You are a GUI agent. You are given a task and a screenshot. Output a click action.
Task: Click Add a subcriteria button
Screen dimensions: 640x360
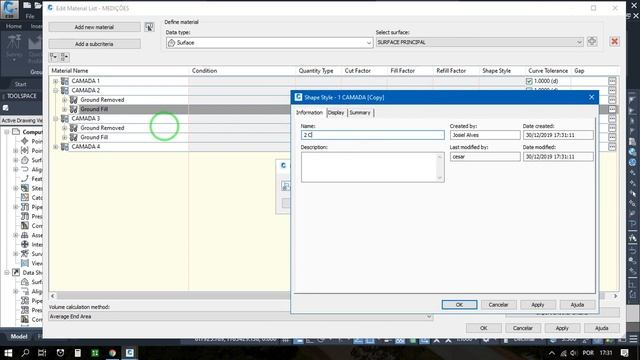(94, 44)
